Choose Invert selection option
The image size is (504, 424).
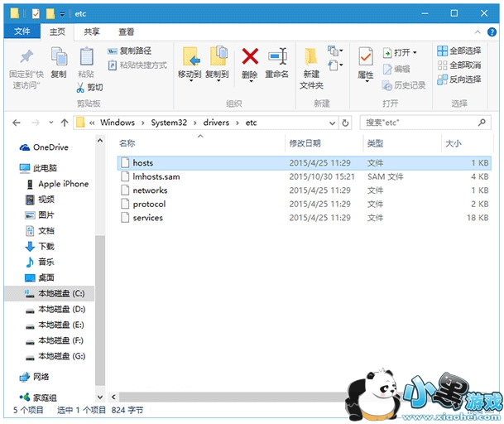tap(459, 79)
